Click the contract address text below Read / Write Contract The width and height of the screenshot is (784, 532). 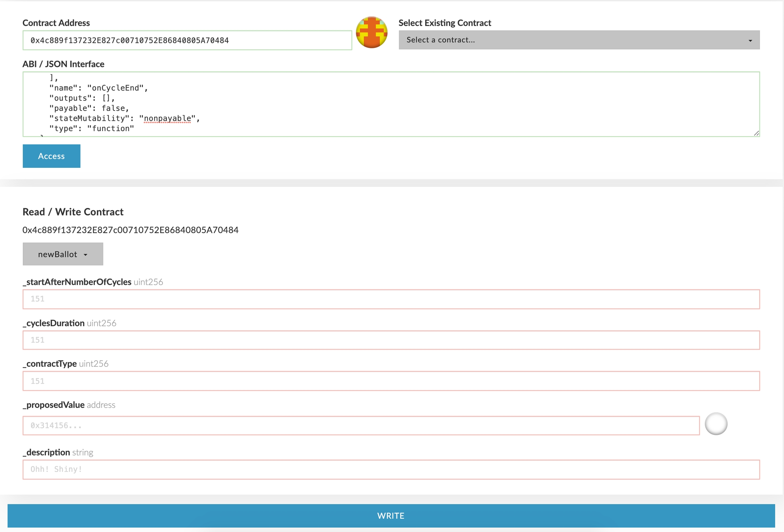click(x=130, y=230)
